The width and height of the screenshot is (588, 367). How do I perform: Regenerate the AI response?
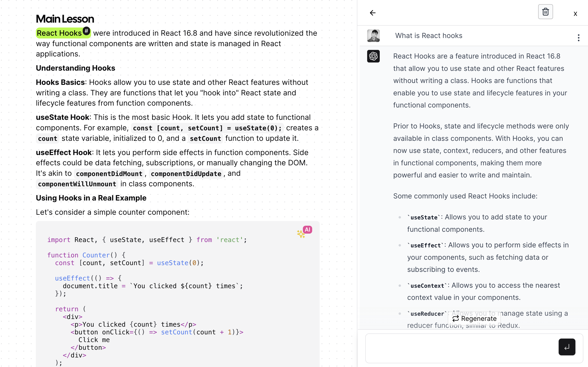pos(474,319)
